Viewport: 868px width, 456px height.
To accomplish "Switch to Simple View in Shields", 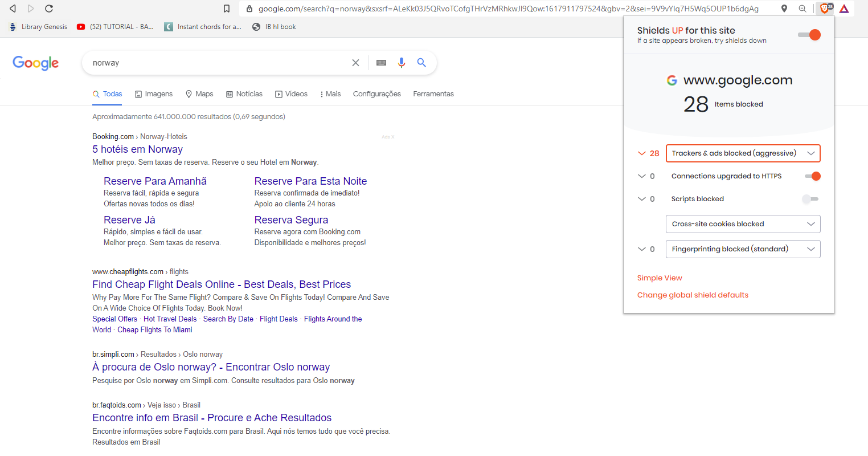I will pos(660,278).
